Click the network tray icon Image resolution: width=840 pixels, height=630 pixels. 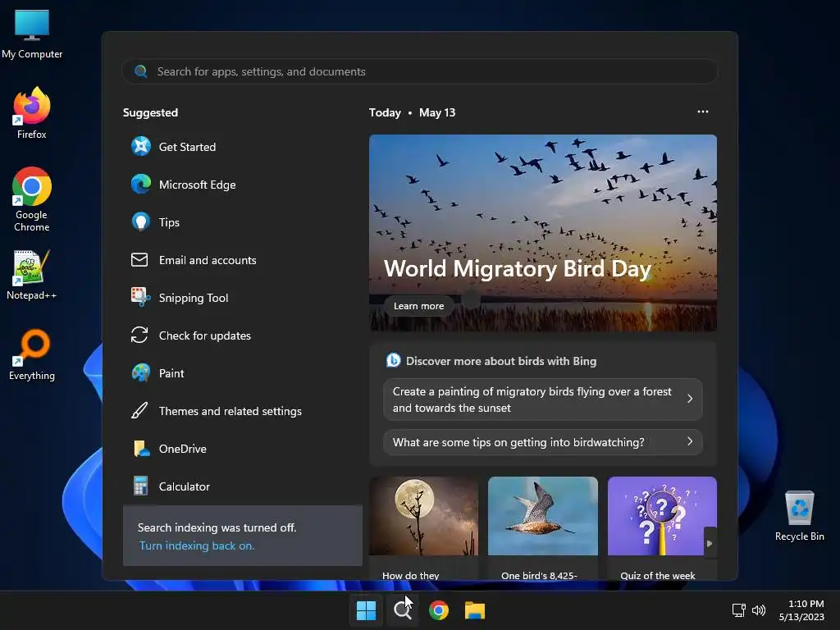[739, 609]
